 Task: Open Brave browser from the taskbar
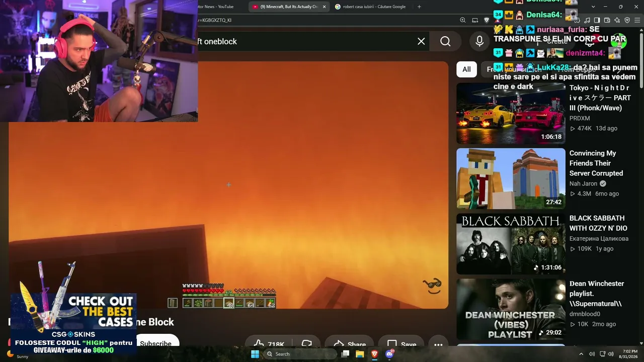(x=374, y=354)
